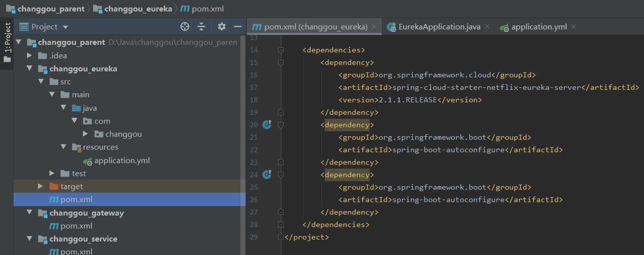Click the version text 2.1.1.RELEASE
The height and width of the screenshot is (255, 644).
(x=408, y=100)
